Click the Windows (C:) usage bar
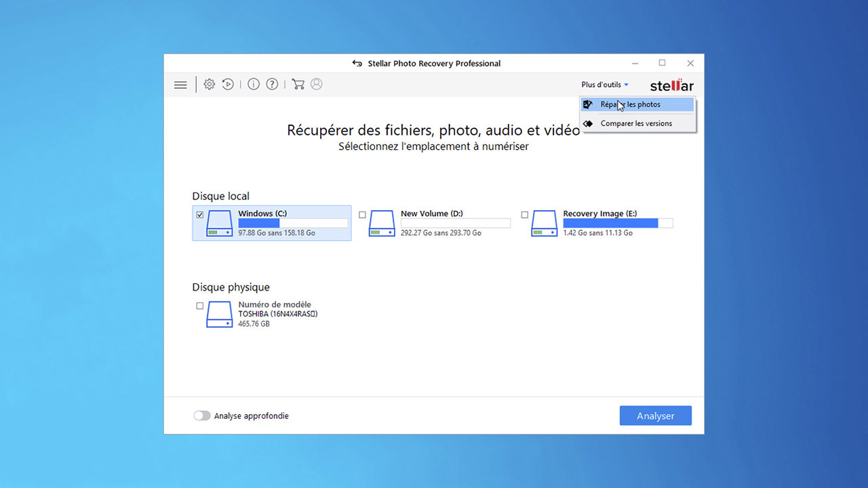Image resolution: width=868 pixels, height=488 pixels. [x=293, y=223]
